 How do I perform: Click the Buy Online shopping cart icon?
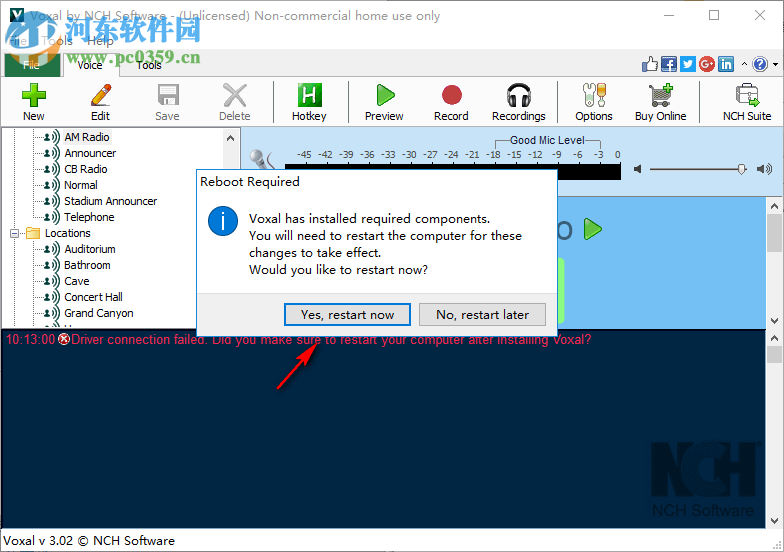tap(660, 96)
